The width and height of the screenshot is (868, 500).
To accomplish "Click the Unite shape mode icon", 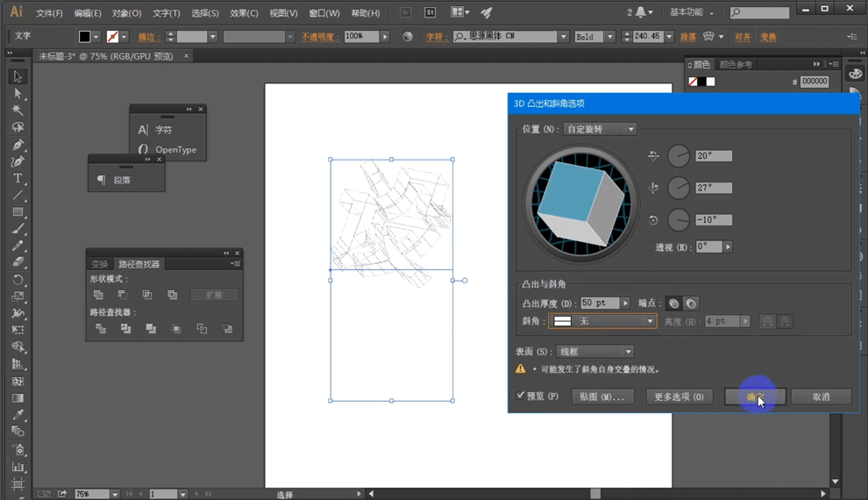I will [x=98, y=295].
